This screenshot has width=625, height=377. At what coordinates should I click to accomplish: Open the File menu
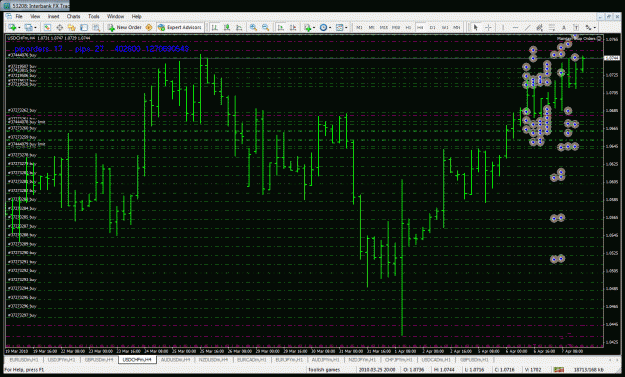[19, 16]
